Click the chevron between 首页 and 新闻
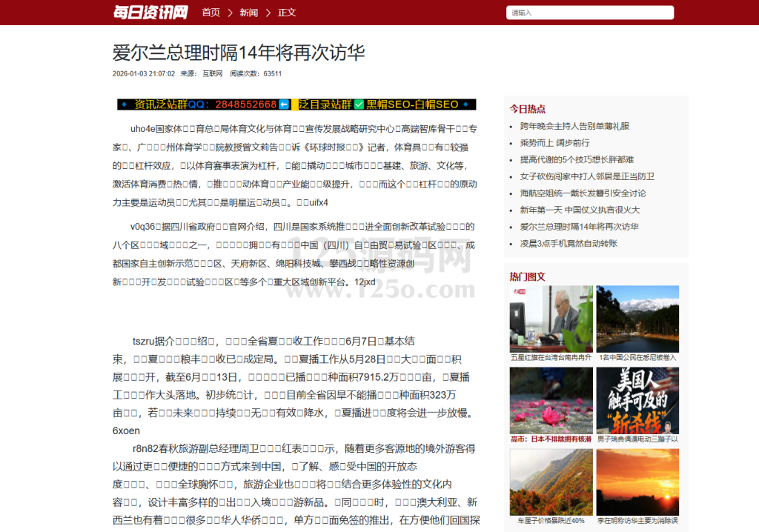The width and height of the screenshot is (759, 532). coord(230,13)
